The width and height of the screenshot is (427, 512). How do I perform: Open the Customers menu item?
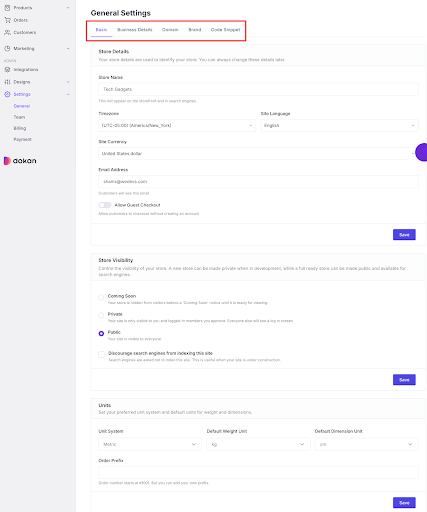click(25, 32)
